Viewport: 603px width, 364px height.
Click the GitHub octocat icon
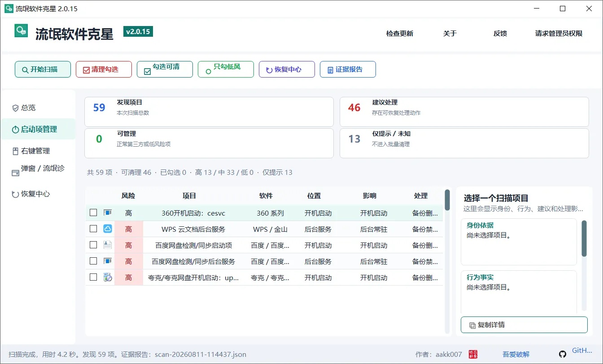(x=562, y=354)
